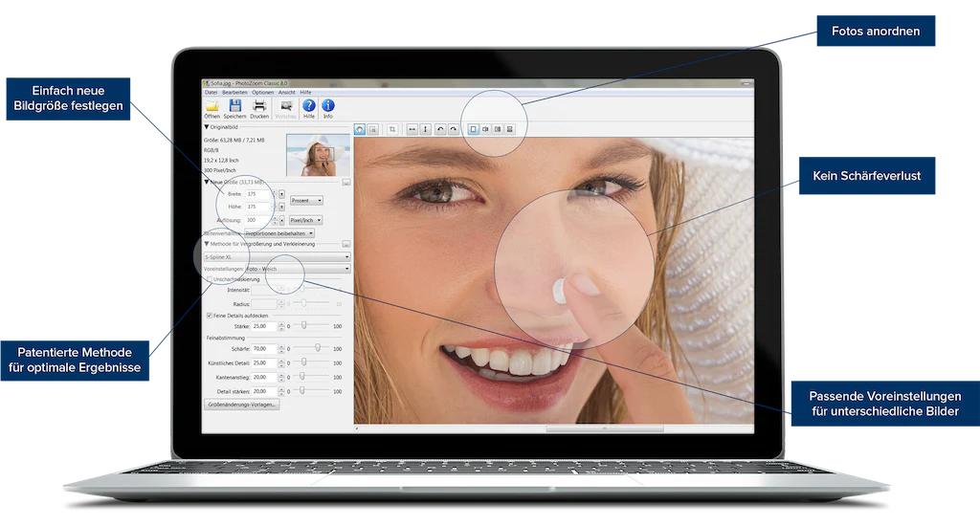Click the Detail stärken value field

pos(264,391)
